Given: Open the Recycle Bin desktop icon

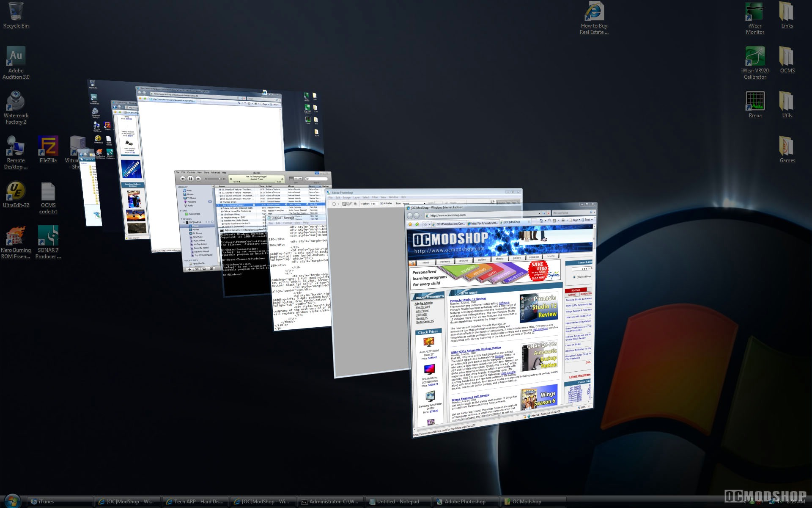Looking at the screenshot, I should [x=16, y=15].
